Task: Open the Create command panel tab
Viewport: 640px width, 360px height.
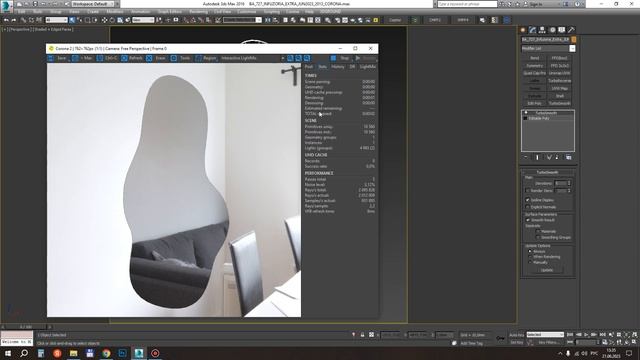Action: 523,30
